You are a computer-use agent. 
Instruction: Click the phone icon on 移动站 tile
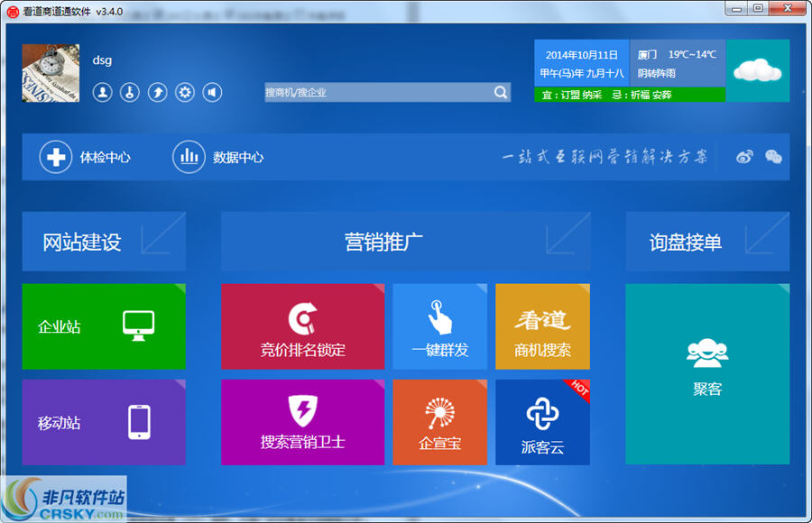(139, 422)
